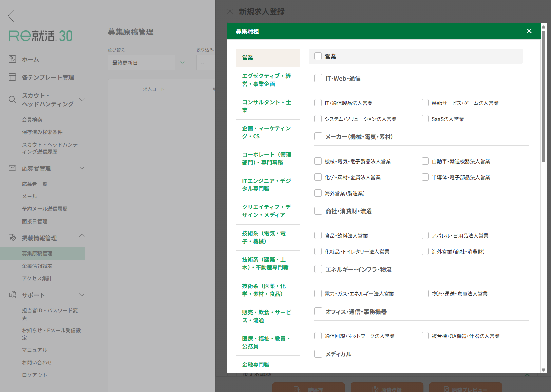This screenshot has width=551, height=392.
Task: Click the support icon in sidebar
Action: 12,295
